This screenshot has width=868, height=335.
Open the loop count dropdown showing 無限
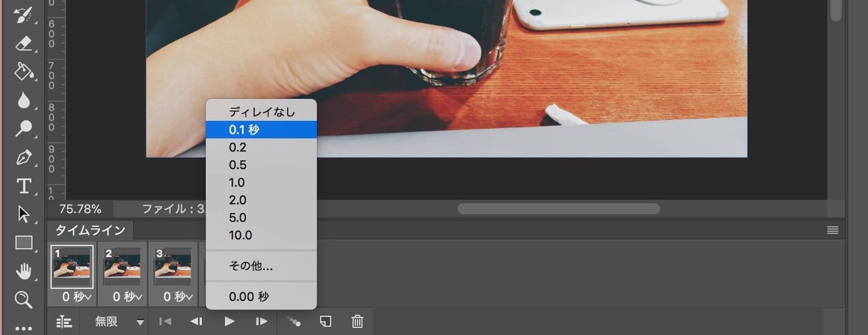120,322
